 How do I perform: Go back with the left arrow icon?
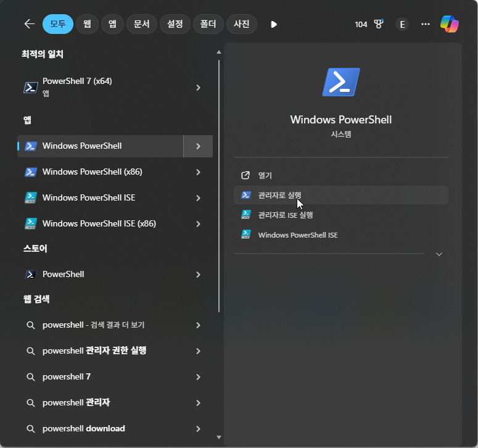click(30, 24)
